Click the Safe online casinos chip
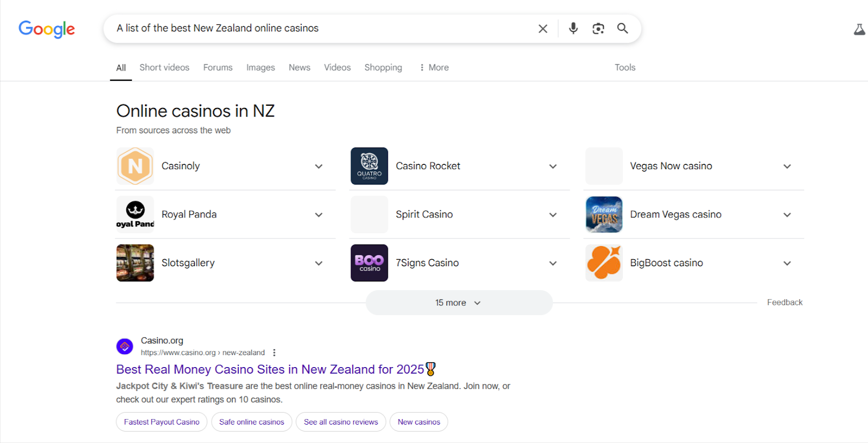 pos(252,422)
